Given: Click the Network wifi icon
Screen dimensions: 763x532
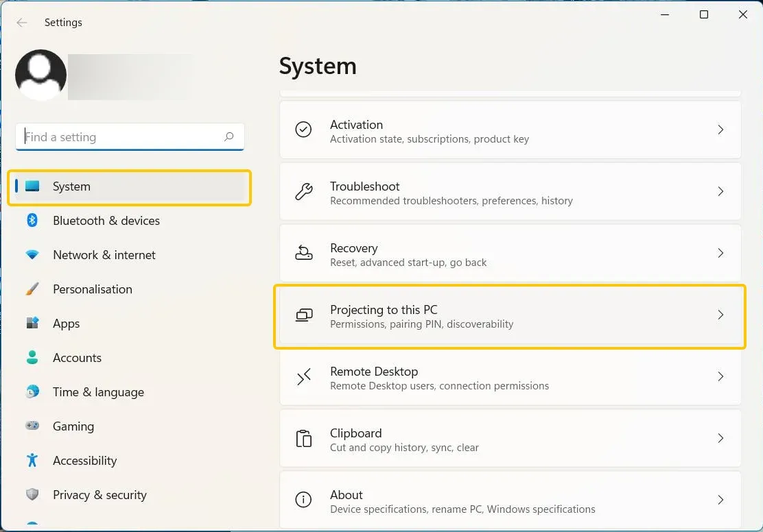Looking at the screenshot, I should pyautogui.click(x=33, y=254).
